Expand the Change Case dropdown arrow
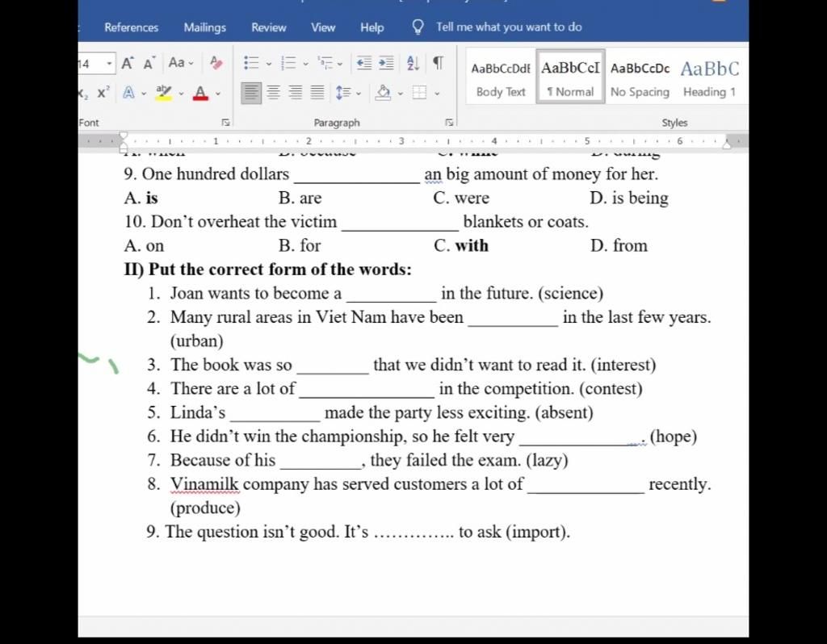This screenshot has height=644, width=827. pyautogui.click(x=191, y=64)
